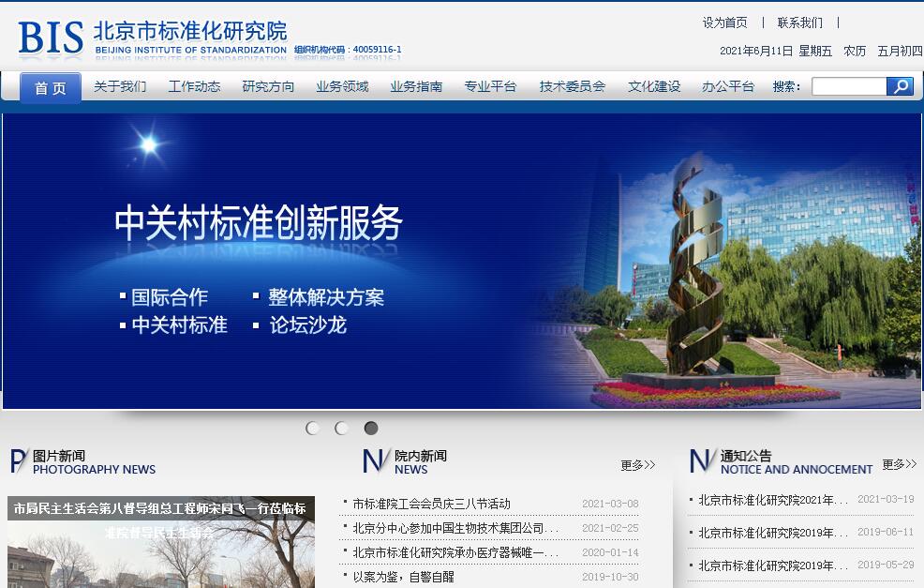The height and width of the screenshot is (588, 924).
Task: Click the search magnifier icon button
Action: pyautogui.click(x=900, y=86)
